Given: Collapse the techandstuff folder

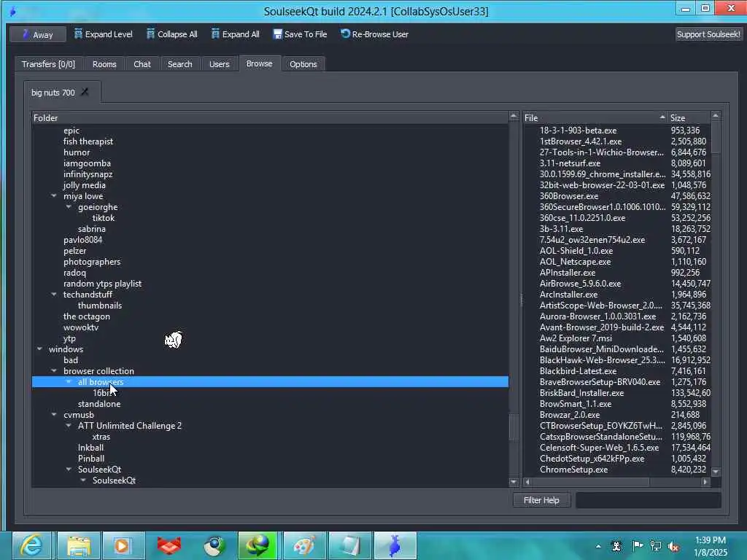Looking at the screenshot, I should tap(54, 295).
